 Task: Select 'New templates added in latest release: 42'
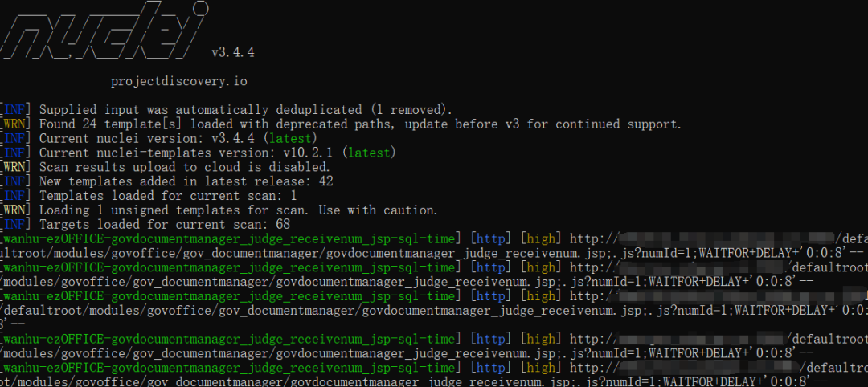pos(186,181)
